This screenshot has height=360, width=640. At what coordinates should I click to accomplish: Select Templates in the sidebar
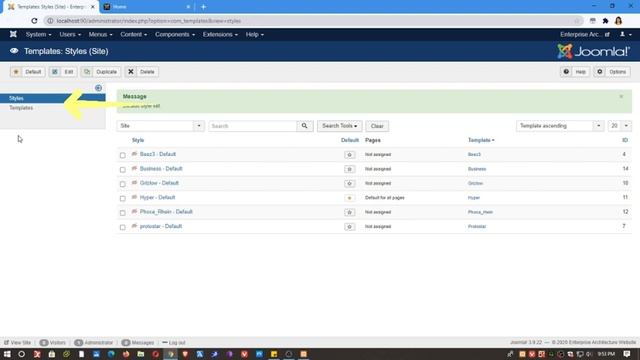pyautogui.click(x=21, y=108)
